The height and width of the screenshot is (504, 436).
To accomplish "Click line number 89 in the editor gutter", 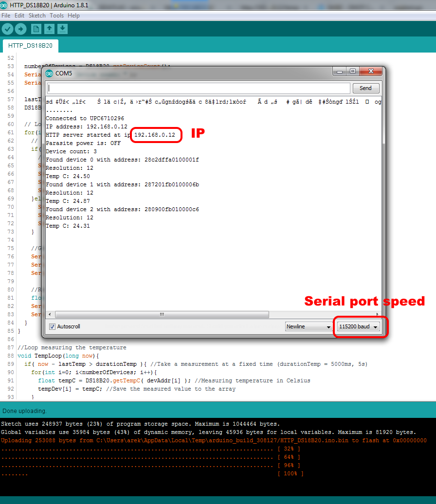I will (x=11, y=364).
